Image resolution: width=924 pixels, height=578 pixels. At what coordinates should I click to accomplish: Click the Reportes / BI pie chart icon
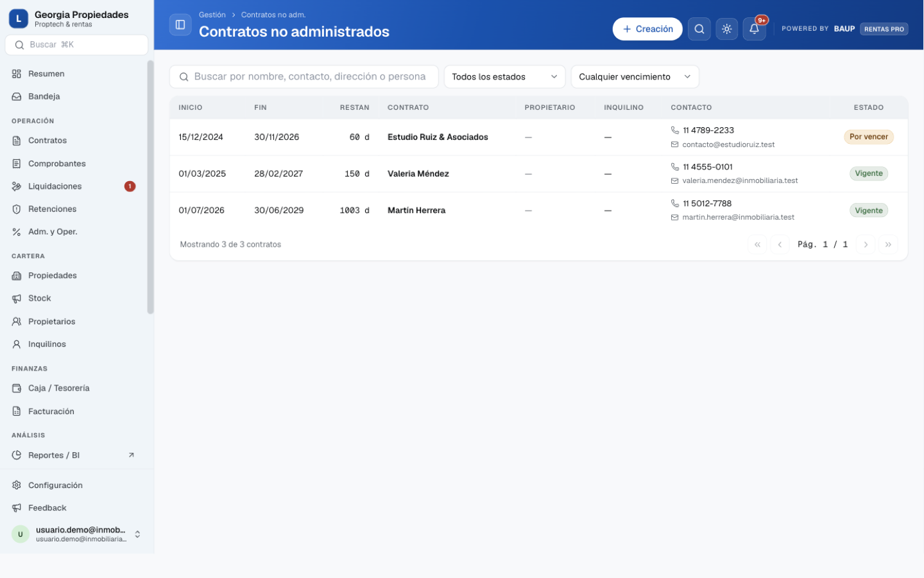tap(17, 455)
